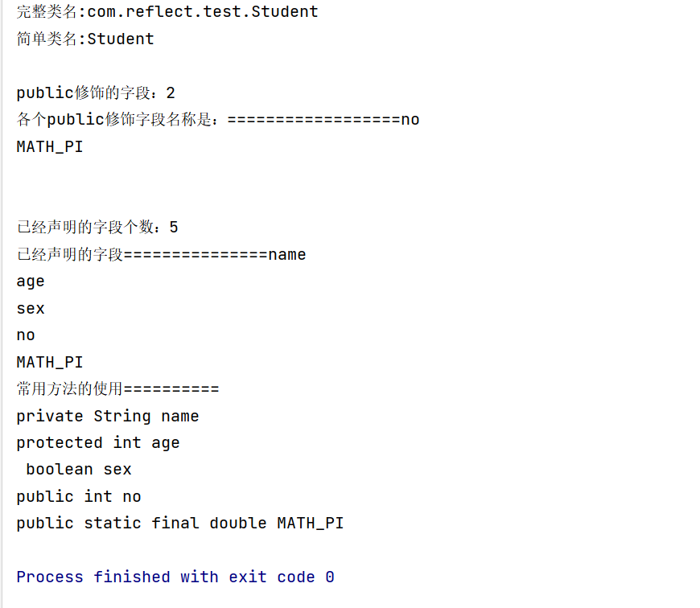Screen dimensions: 700x608
Task: Click the private String name line
Action: pyautogui.click(x=108, y=417)
